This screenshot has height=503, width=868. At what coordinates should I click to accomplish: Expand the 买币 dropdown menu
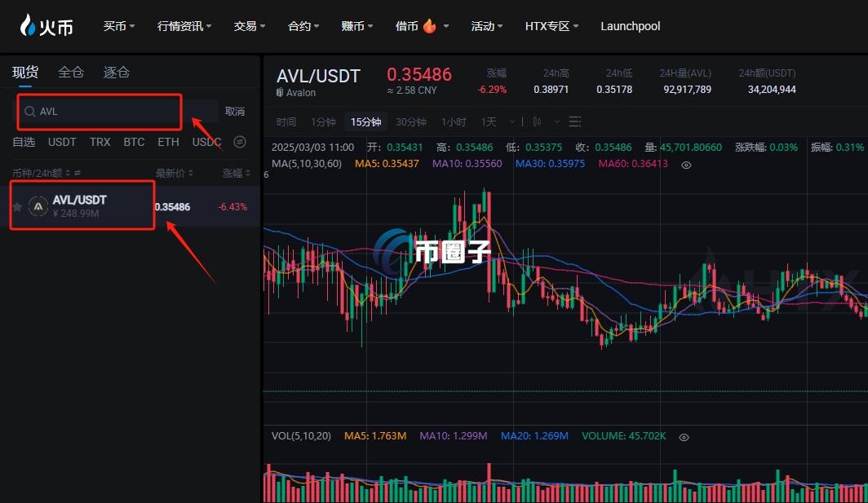tap(119, 26)
